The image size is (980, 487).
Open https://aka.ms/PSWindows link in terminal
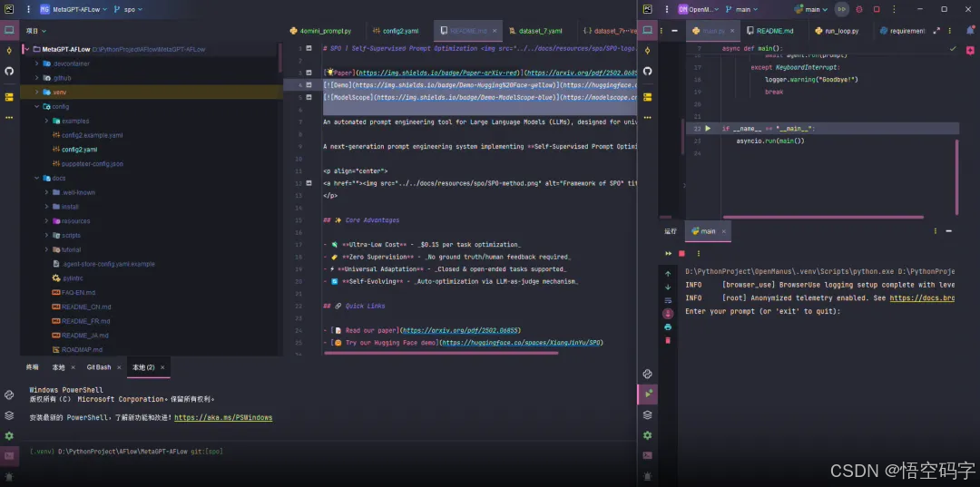[x=223, y=418]
